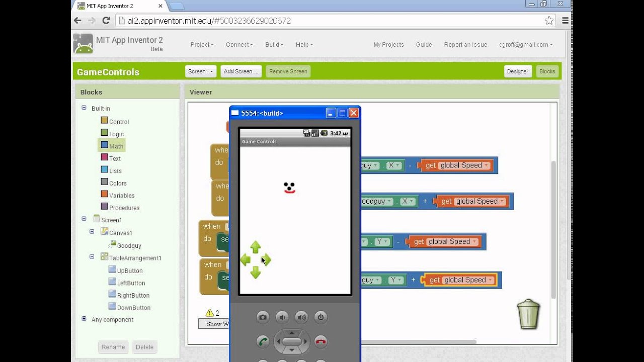Click the Text blocks color icon

[x=104, y=157]
